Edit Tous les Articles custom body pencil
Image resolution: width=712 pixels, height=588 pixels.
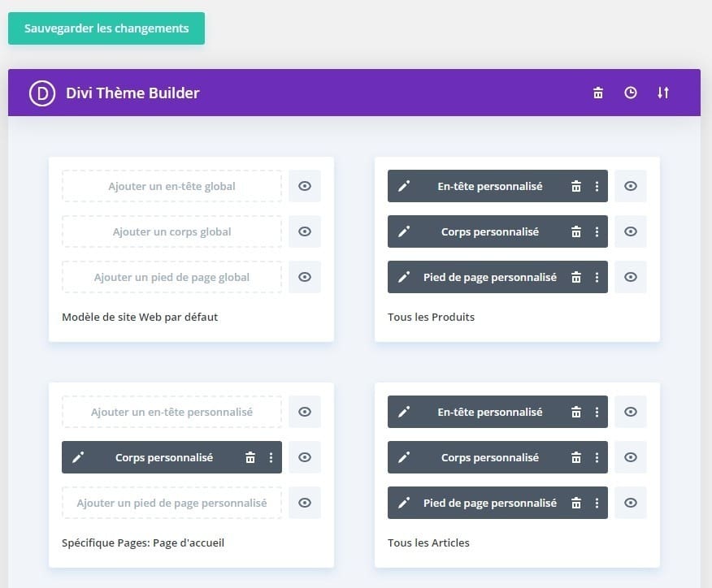click(x=404, y=457)
